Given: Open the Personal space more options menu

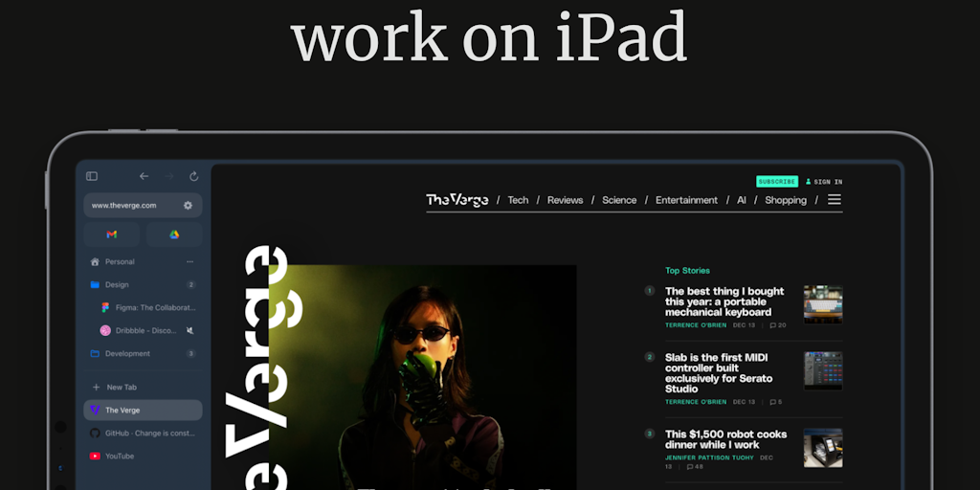Looking at the screenshot, I should tap(190, 261).
